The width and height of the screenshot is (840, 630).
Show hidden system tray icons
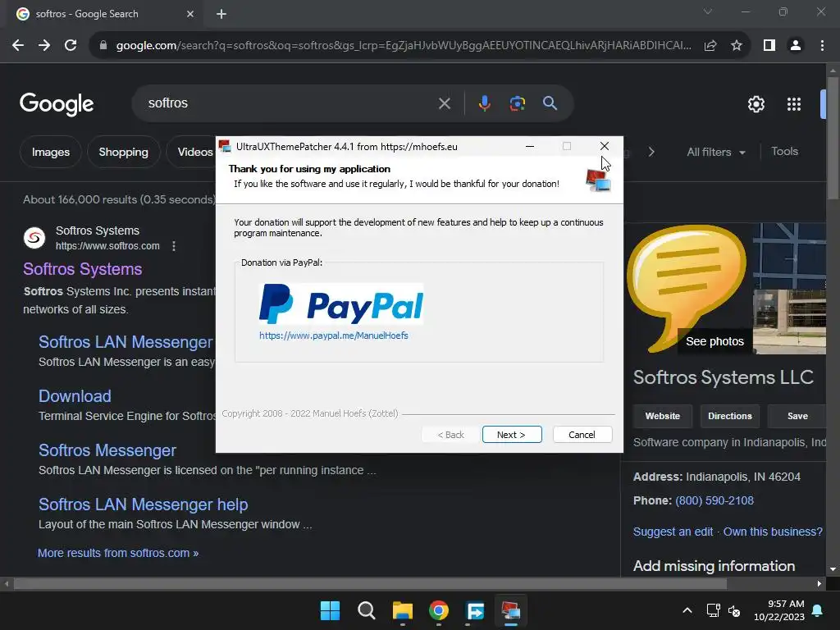(687, 610)
